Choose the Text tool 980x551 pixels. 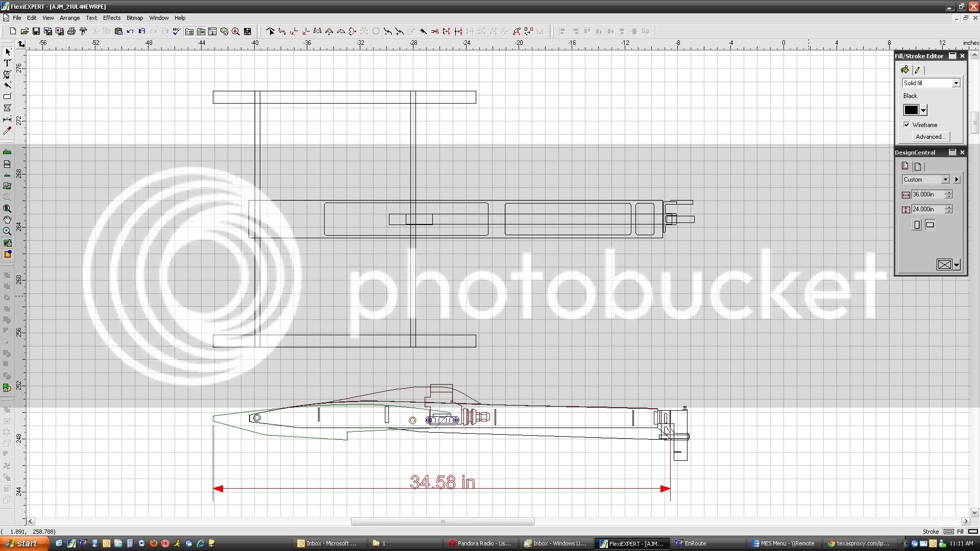(7, 63)
